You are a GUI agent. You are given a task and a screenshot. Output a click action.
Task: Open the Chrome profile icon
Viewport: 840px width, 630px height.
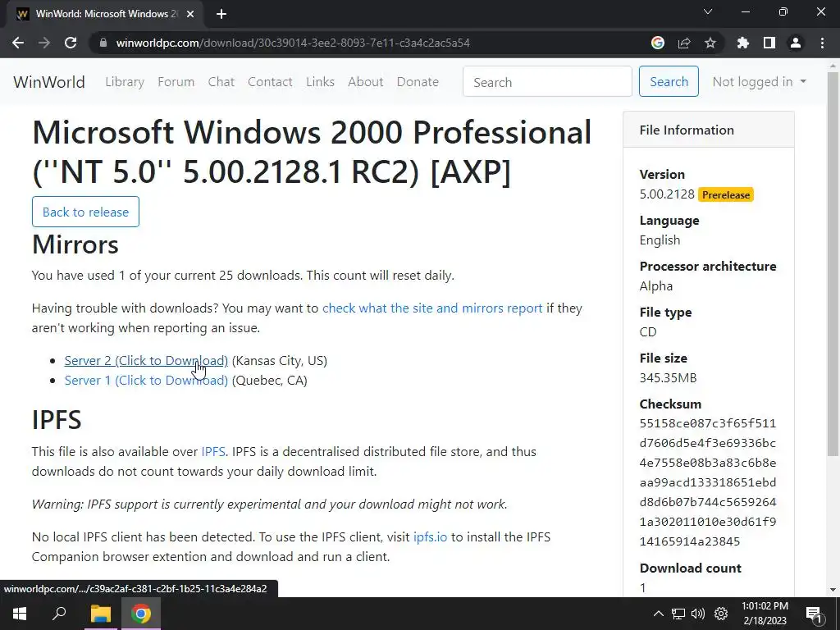pyautogui.click(x=796, y=43)
